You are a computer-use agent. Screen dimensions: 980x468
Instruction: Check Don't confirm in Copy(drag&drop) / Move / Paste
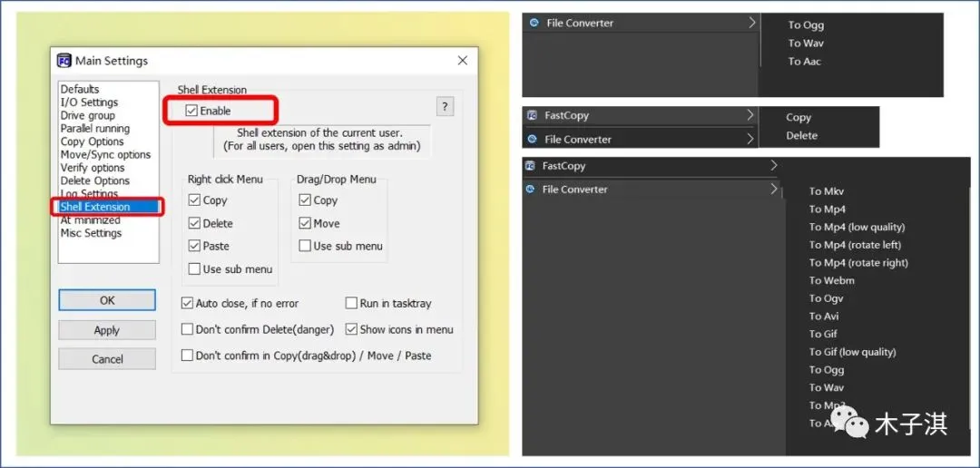tap(187, 356)
